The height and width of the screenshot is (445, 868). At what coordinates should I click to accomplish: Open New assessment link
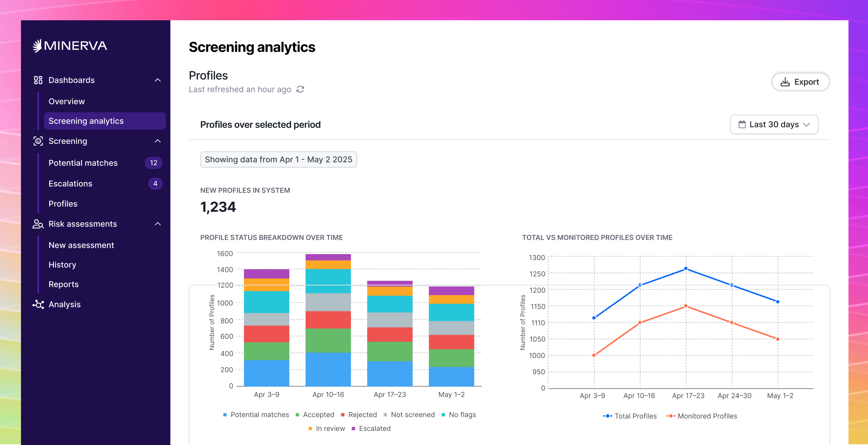pos(81,245)
